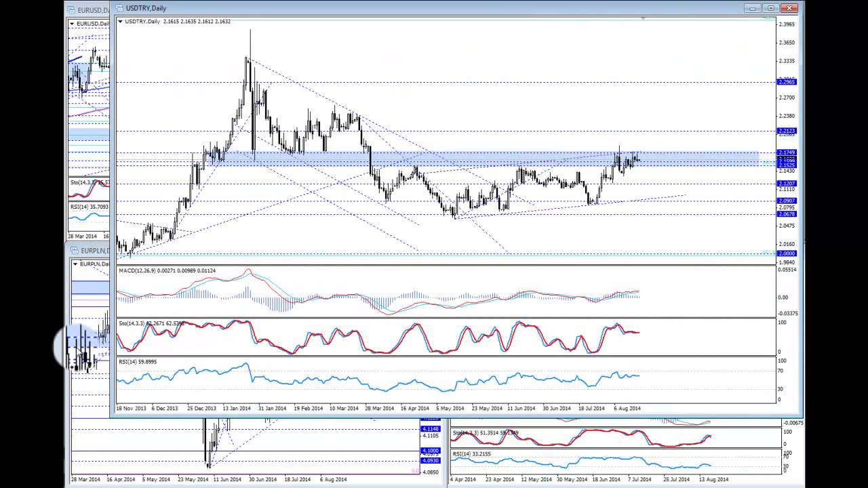Click the 2.3965 value on price scale
This screenshot has height=488, width=868.
(787, 24)
